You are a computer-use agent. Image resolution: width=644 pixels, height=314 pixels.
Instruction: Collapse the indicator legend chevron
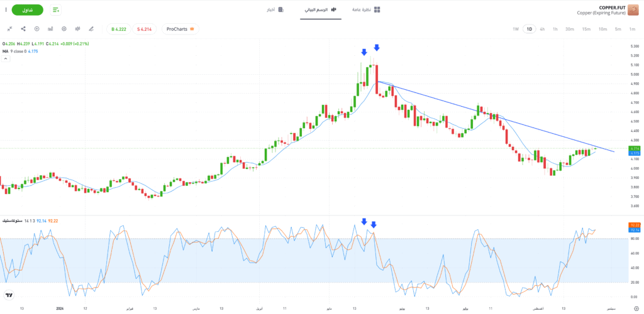[5, 58]
